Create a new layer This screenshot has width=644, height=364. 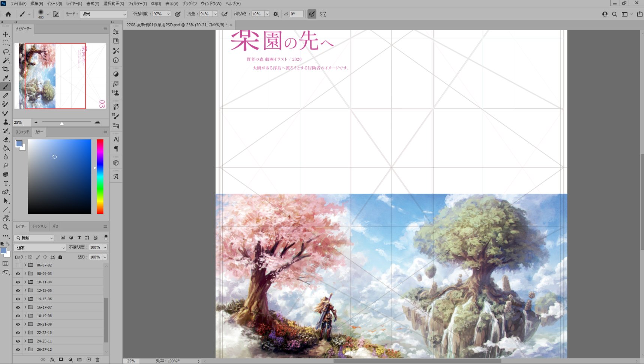[x=88, y=359]
